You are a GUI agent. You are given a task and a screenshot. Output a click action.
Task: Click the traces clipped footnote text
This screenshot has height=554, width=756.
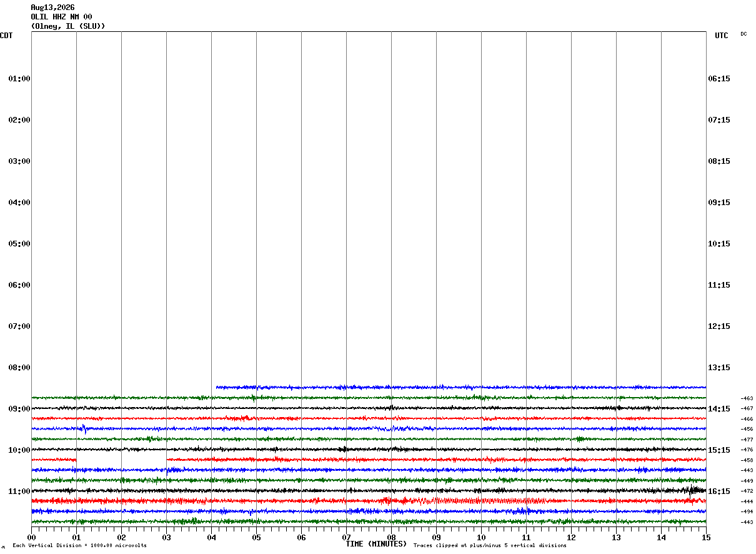(490, 546)
